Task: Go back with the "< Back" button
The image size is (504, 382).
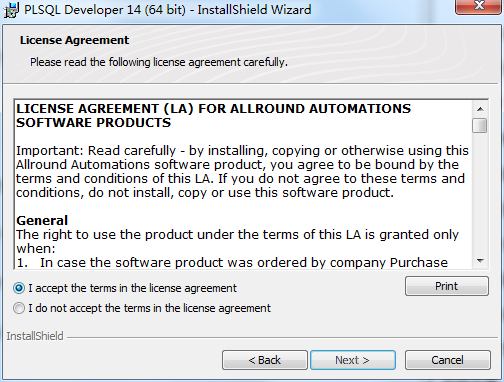Action: click(265, 360)
